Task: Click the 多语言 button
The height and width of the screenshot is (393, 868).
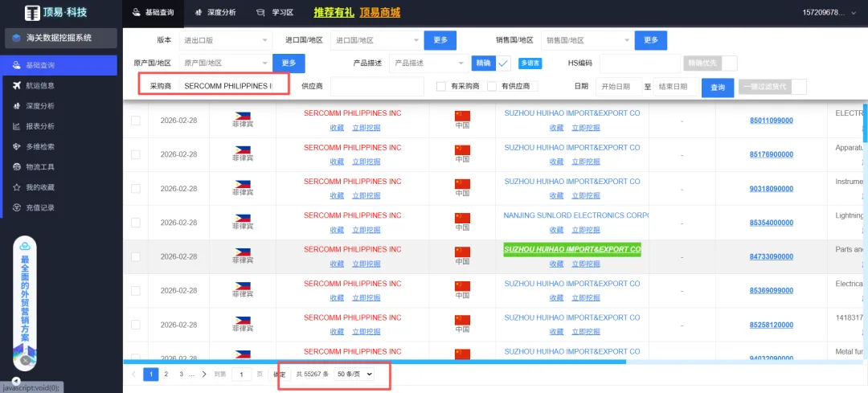Action: point(530,63)
